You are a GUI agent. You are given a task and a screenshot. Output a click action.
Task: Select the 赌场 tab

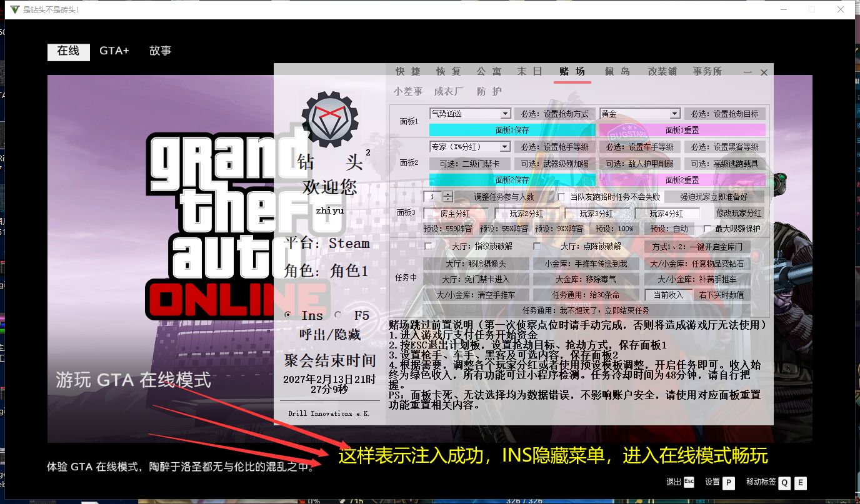572,71
